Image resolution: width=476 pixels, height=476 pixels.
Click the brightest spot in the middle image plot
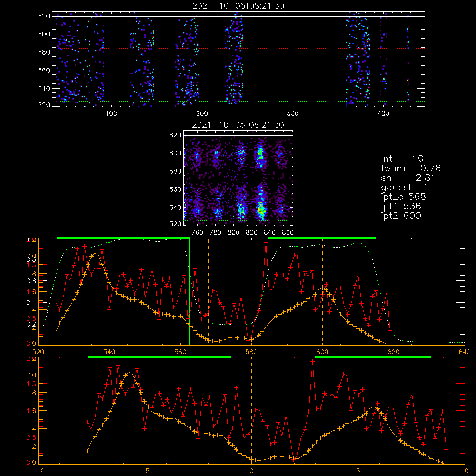point(260,209)
